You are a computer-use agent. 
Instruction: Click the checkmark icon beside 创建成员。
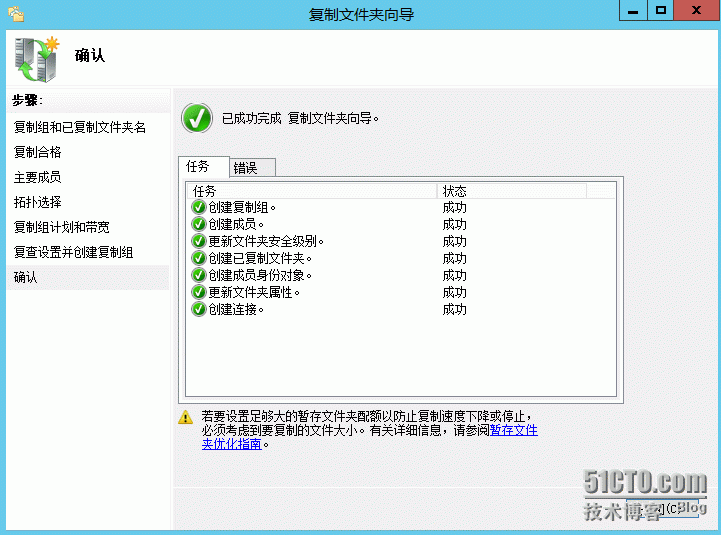(x=199, y=224)
